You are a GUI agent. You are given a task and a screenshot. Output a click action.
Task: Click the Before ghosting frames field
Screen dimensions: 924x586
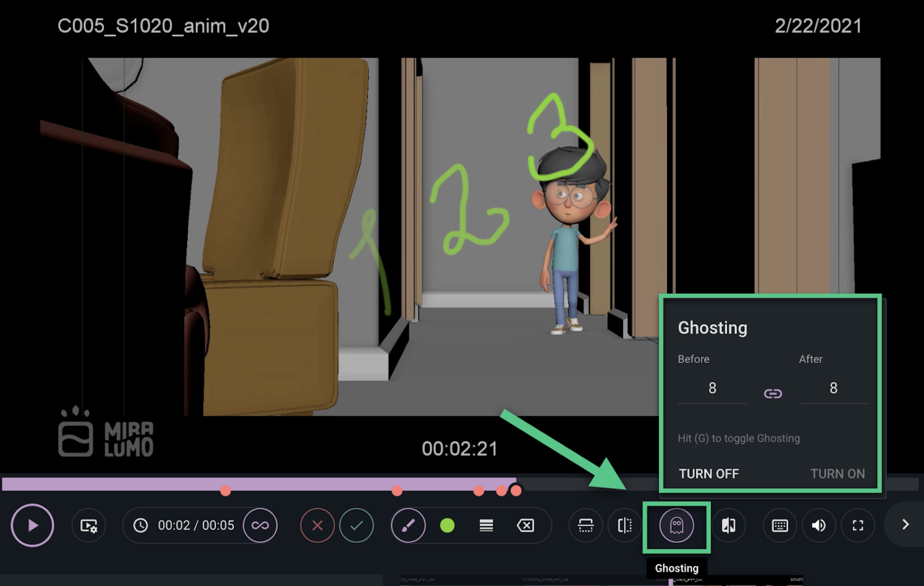coord(712,388)
